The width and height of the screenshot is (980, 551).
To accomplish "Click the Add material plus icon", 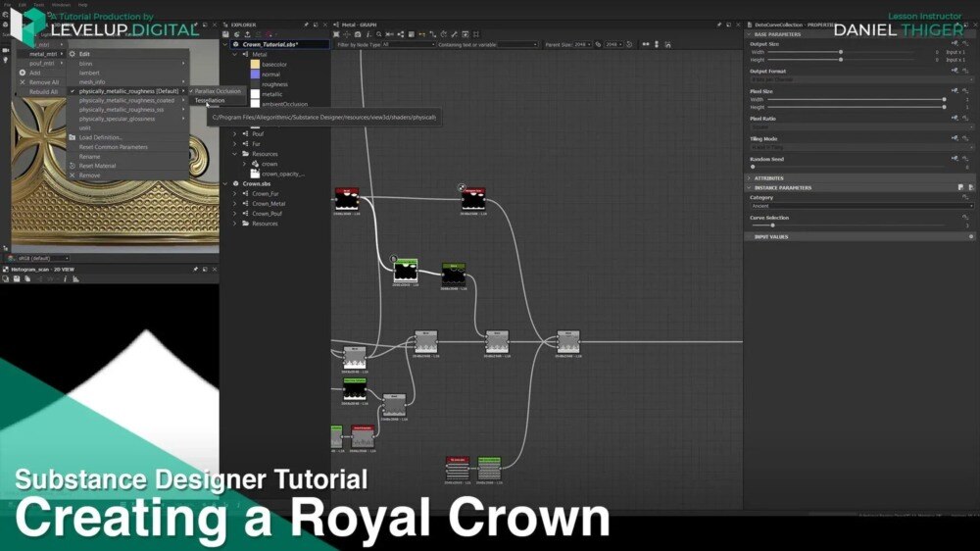I will pyautogui.click(x=23, y=73).
